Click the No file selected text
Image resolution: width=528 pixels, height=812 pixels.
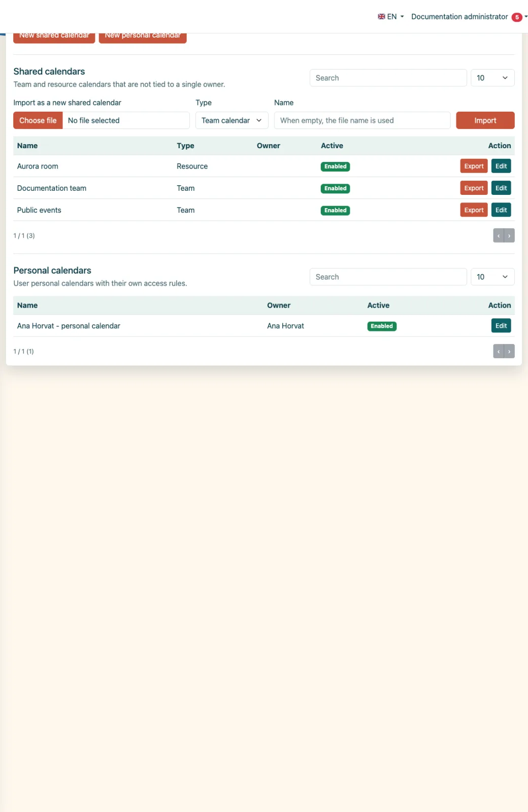pyautogui.click(x=94, y=120)
